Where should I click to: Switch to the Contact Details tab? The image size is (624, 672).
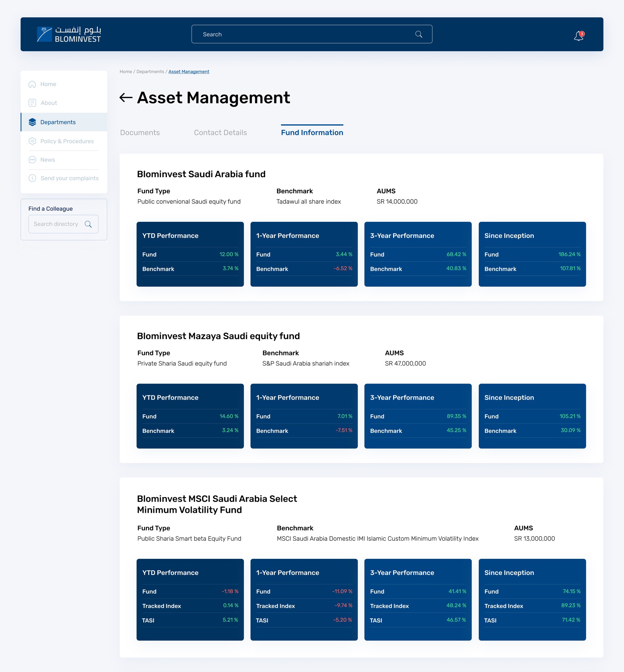220,133
